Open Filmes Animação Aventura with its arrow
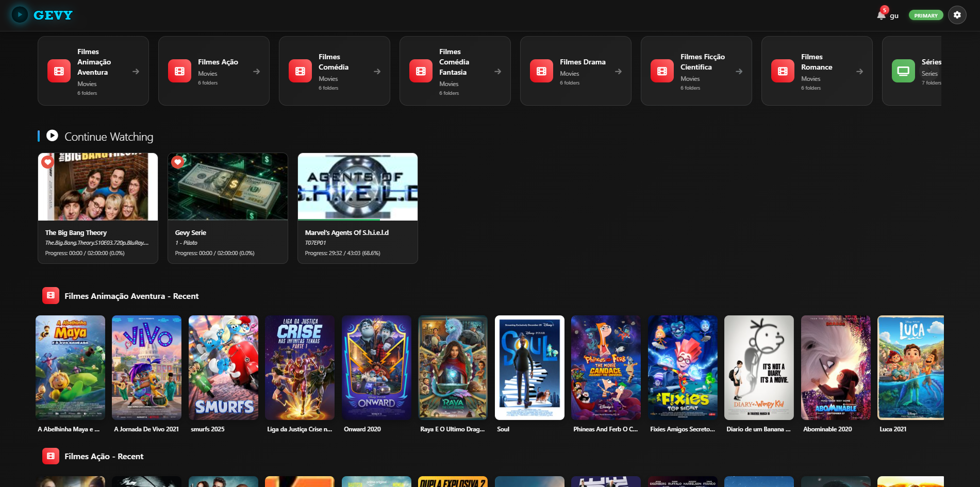This screenshot has width=980, height=487. tap(136, 72)
